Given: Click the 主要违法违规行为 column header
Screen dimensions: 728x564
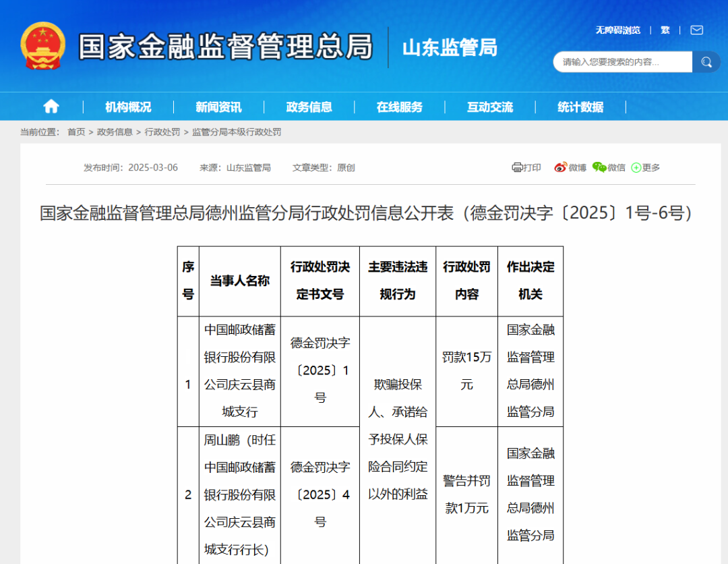Looking at the screenshot, I should click(x=398, y=281).
